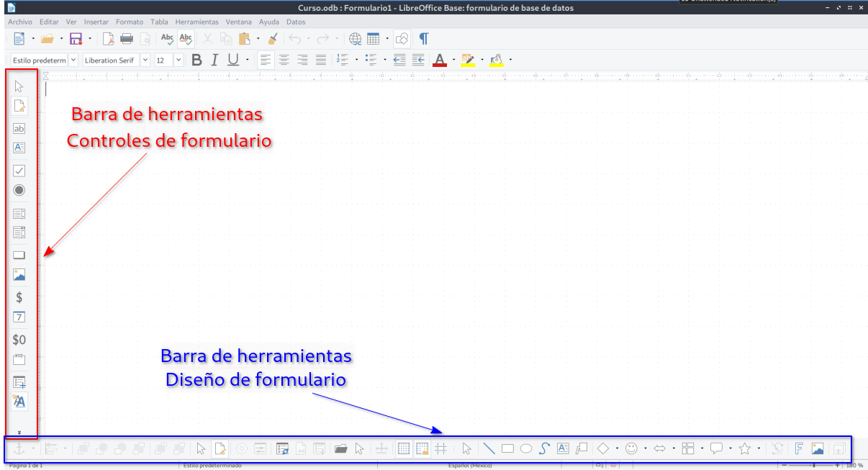This screenshot has height=470, width=868.
Task: Select the Ellipse drawing tool
Action: (526, 448)
